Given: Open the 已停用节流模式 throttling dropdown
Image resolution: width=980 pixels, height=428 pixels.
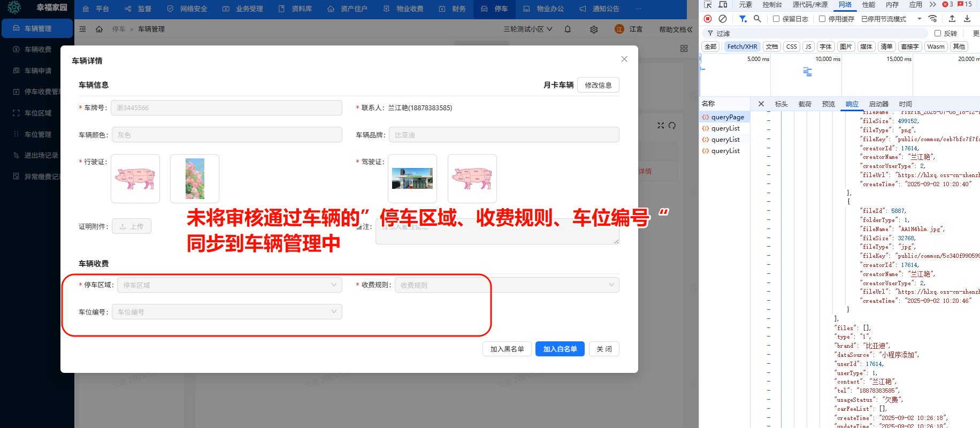Looking at the screenshot, I should tap(891, 19).
